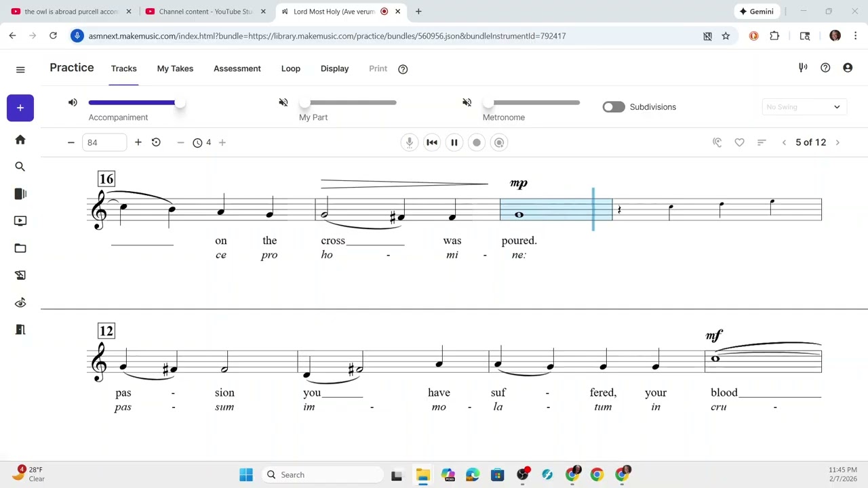
Task: Open the tuner tool icon
Action: (803, 68)
